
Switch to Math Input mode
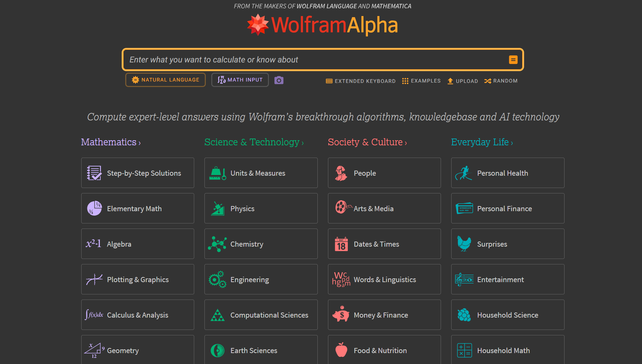240,80
